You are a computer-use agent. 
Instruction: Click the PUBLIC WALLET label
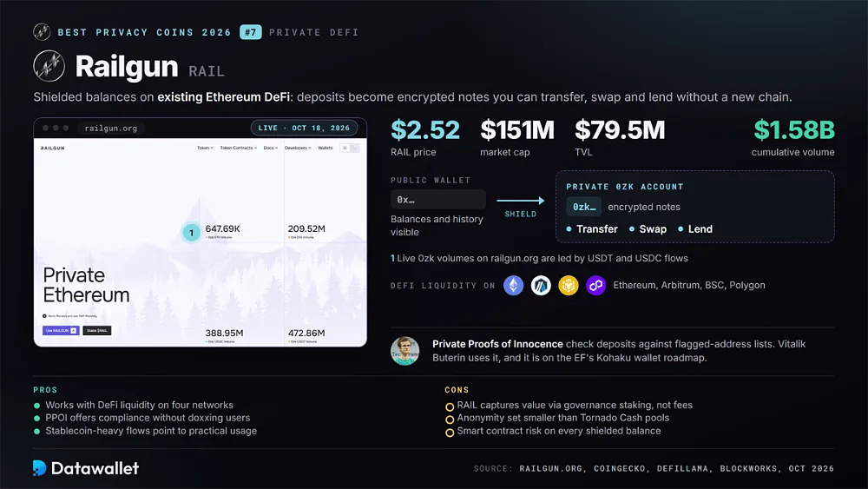click(x=431, y=180)
